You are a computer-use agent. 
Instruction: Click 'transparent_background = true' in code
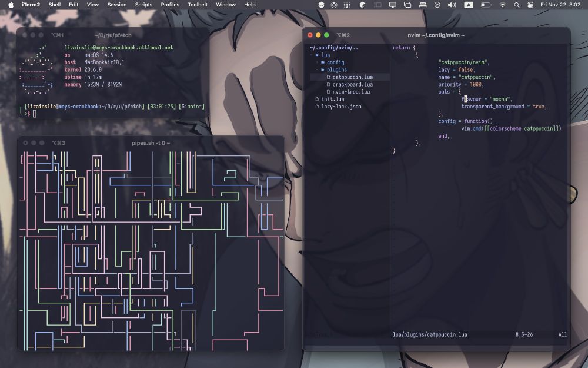pyautogui.click(x=503, y=107)
